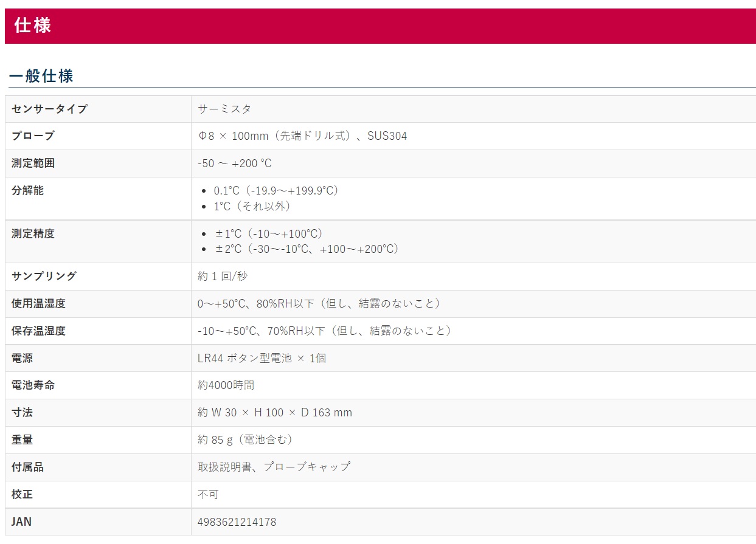
Task: Click the 0.1°C (-19.9～+199.9°C) bullet item
Action: click(276, 190)
